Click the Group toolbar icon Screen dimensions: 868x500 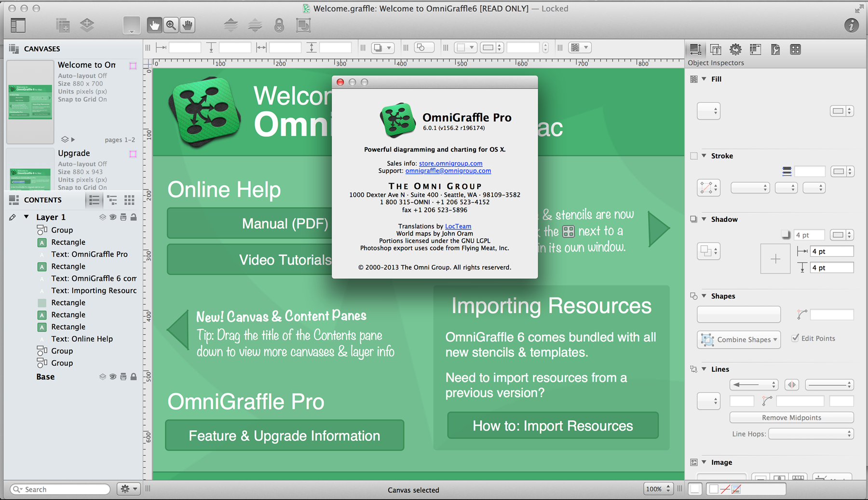(x=303, y=25)
